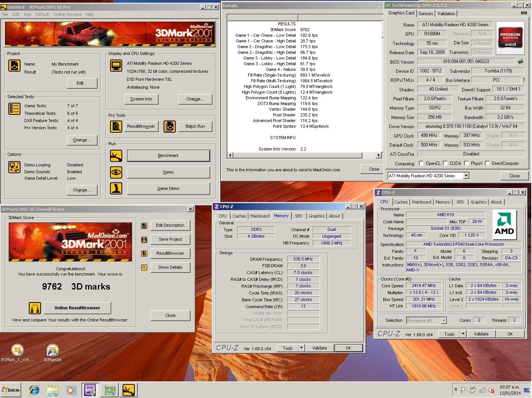
Task: Open the Online Services menu
Action: (x=68, y=14)
